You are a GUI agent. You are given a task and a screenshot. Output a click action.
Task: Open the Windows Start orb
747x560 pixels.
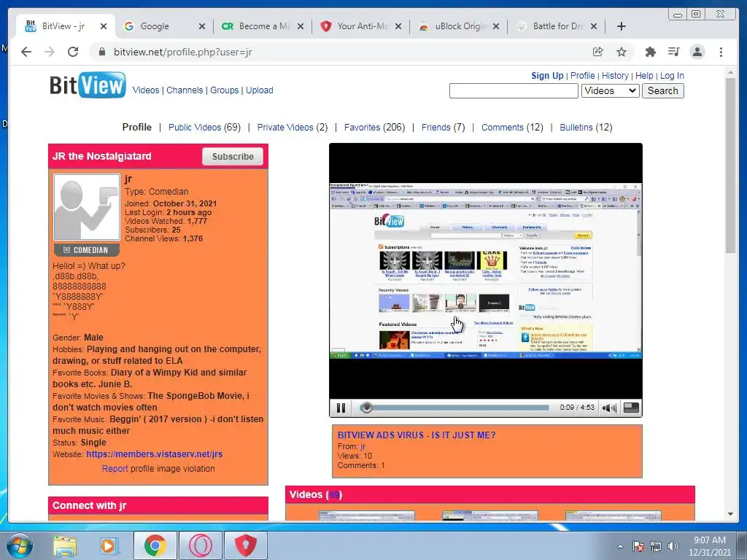click(x=20, y=545)
